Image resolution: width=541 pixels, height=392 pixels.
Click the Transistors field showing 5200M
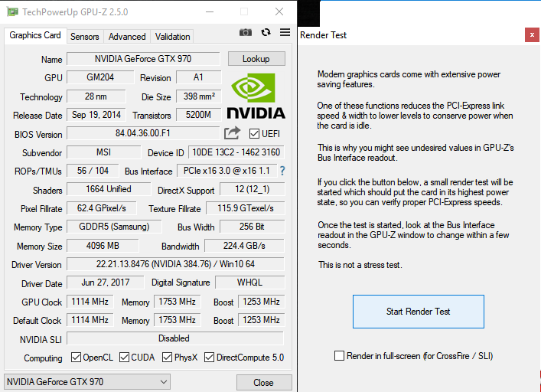(198, 115)
